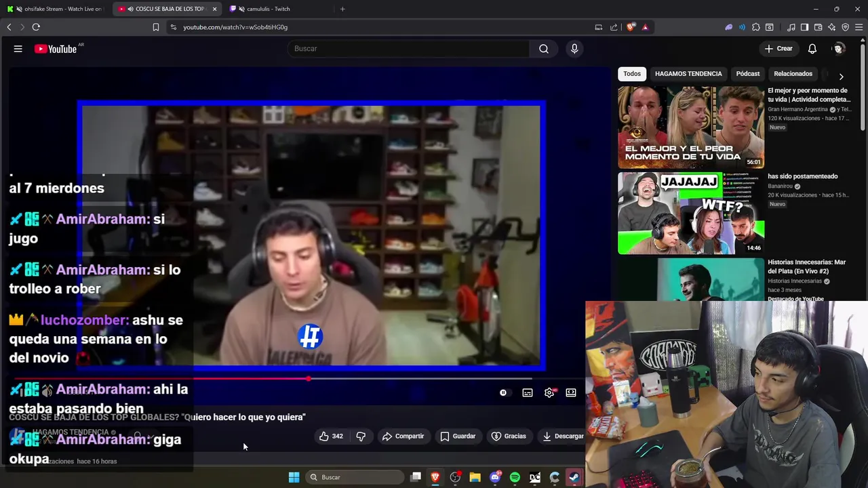This screenshot has height=488, width=868.
Task: Switch to the ohsifake Stream browser tab
Action: point(56,9)
